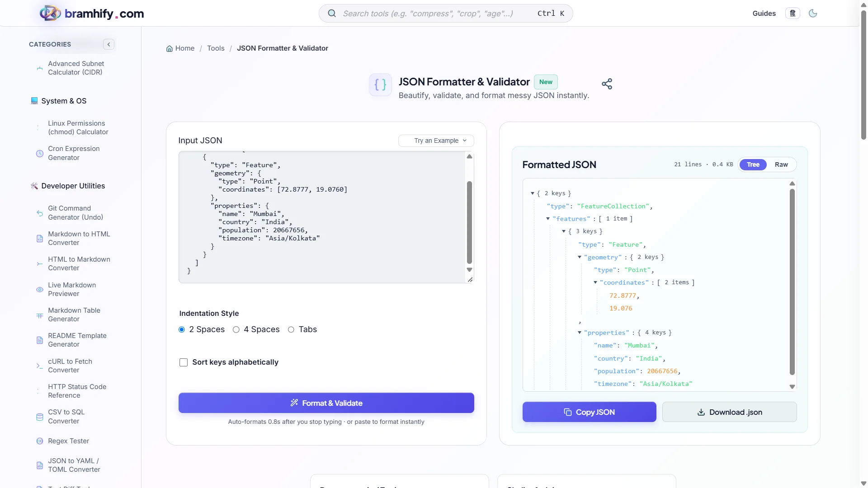
Task: Click the search magnifier icon
Action: tap(332, 14)
